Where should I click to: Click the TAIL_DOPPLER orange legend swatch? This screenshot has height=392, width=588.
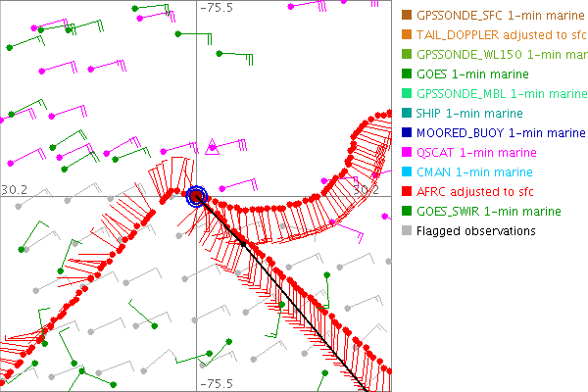coord(406,35)
